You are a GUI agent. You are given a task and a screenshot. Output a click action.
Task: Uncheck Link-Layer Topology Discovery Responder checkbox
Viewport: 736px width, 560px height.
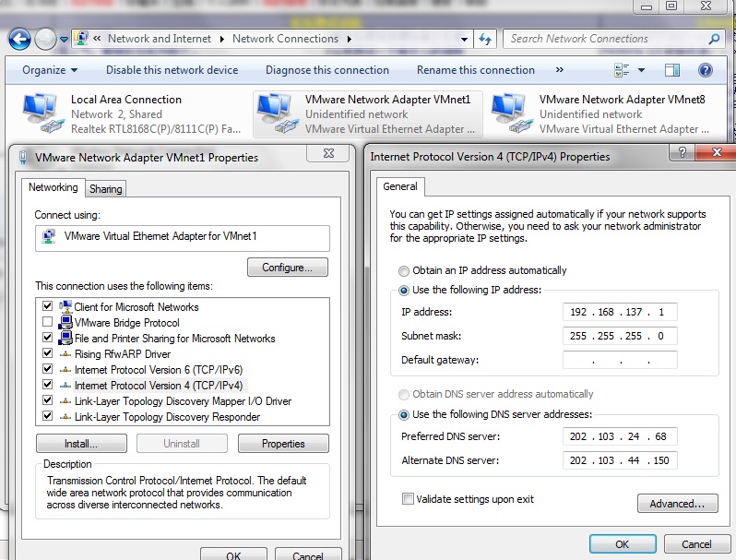[x=47, y=416]
